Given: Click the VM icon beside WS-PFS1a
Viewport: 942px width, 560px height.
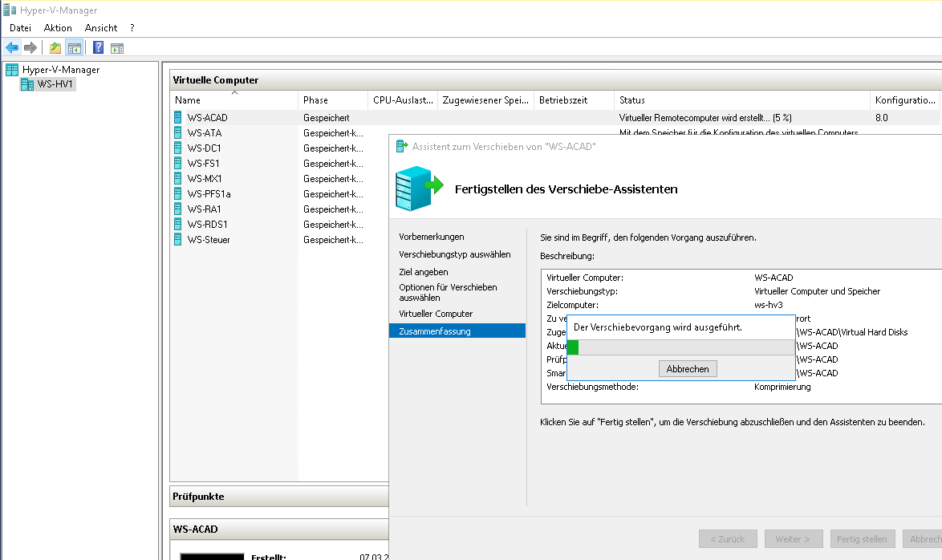Looking at the screenshot, I should 178,193.
